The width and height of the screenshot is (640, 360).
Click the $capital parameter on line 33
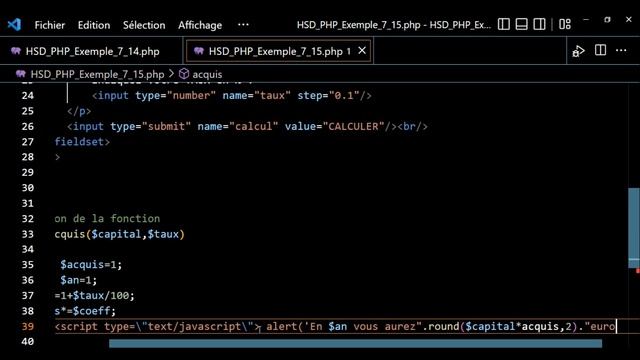pos(116,234)
